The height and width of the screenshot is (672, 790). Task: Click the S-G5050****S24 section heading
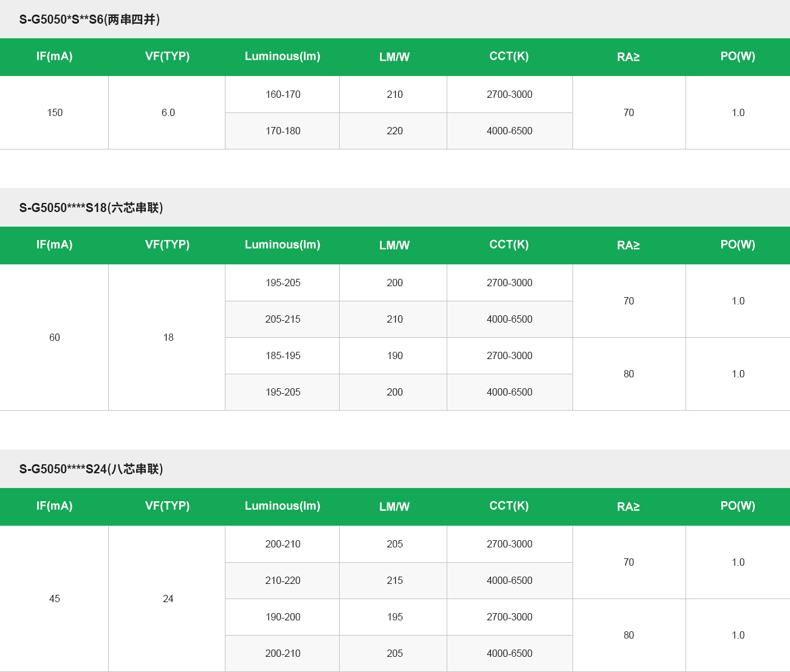tap(91, 469)
